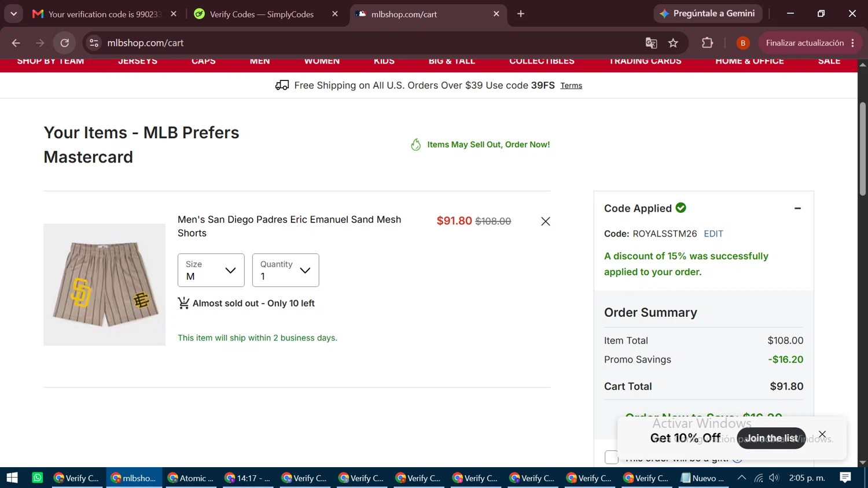Go back using the browser arrow

click(x=16, y=43)
